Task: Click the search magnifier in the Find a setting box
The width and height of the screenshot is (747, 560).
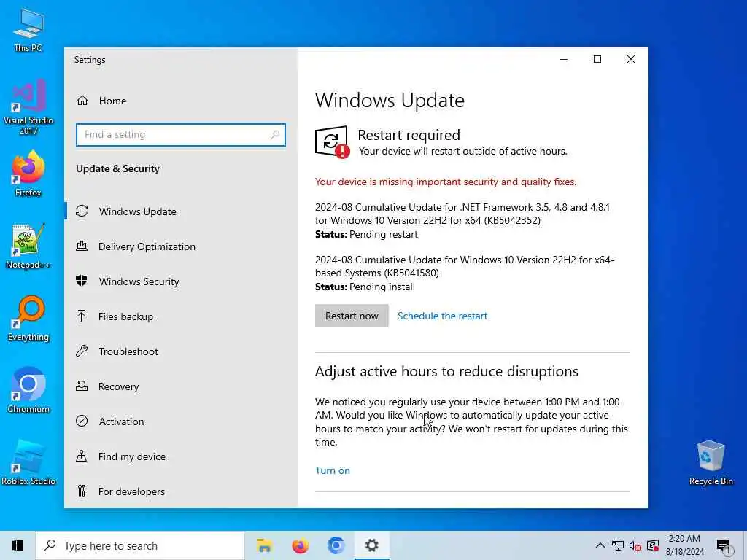Action: 275,135
